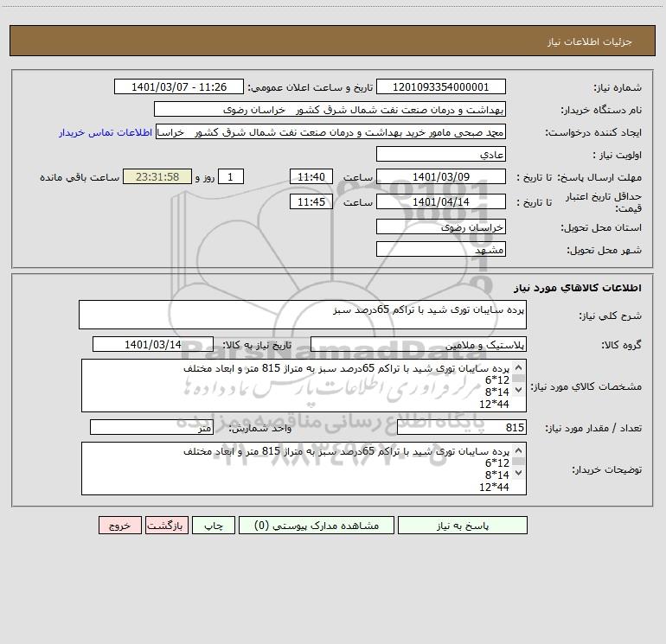Click the days remaining field showing 1
666x644 pixels.
coord(231,176)
